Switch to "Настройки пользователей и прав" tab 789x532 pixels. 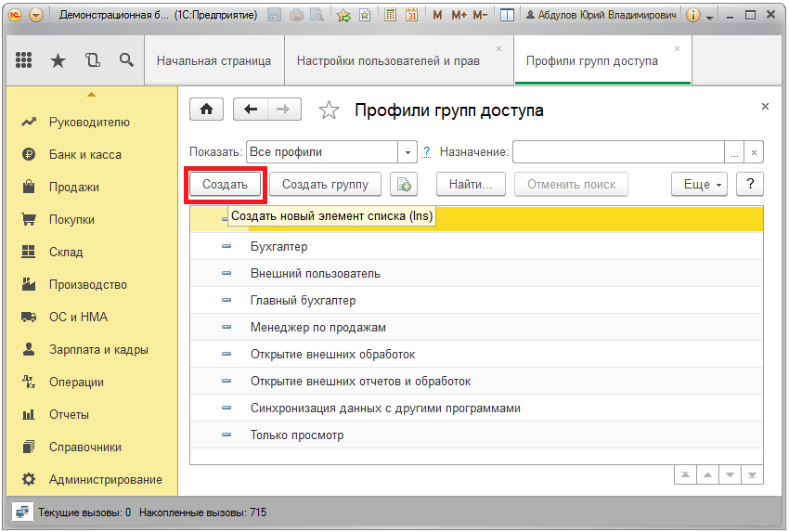(x=388, y=60)
